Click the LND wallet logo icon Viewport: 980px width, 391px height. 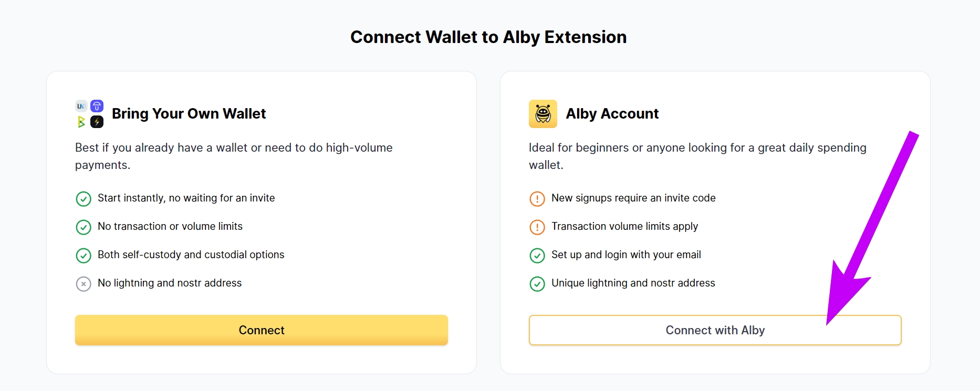pyautogui.click(x=81, y=107)
